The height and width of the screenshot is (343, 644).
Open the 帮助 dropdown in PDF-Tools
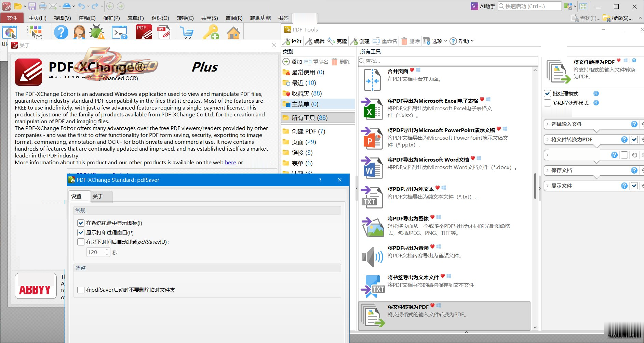[462, 41]
